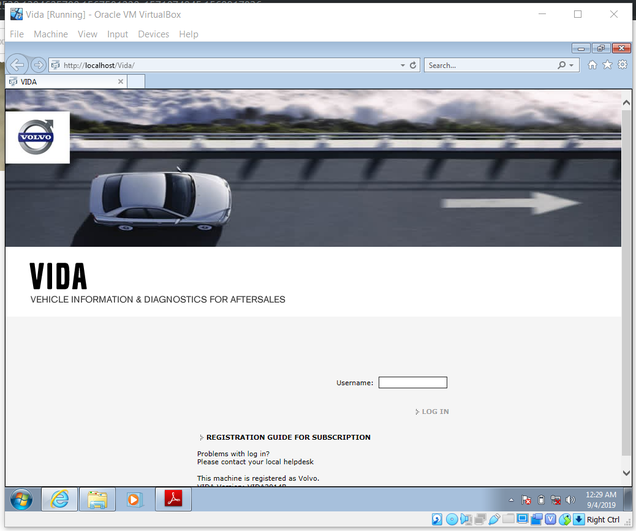Click the LOG IN link

point(432,411)
